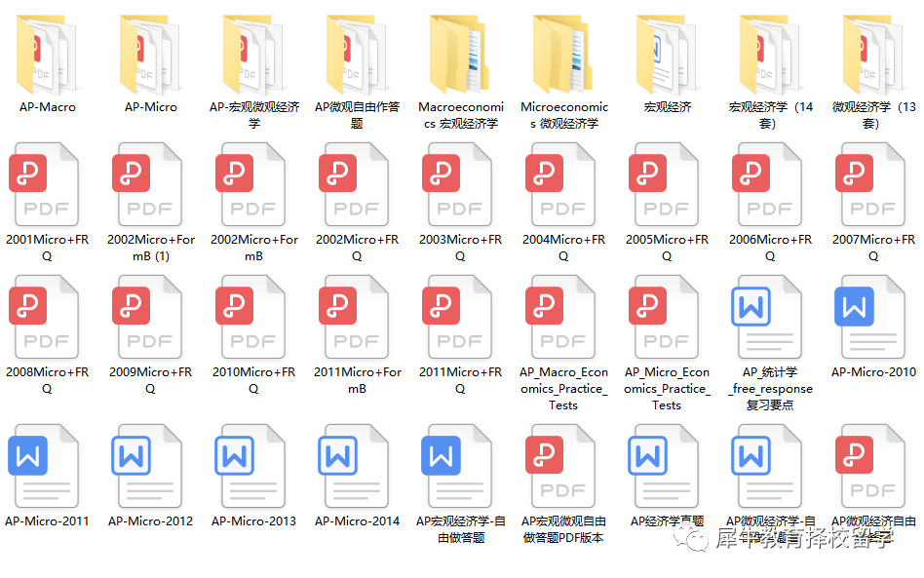Screen dimensions: 924x578
Task: Click the AP-Micro-2010 file name
Action: tap(874, 372)
